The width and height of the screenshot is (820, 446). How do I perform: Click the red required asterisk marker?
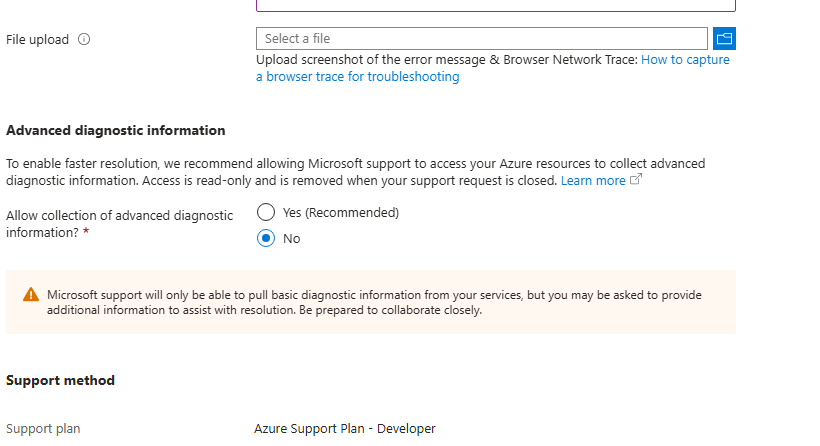(x=86, y=233)
